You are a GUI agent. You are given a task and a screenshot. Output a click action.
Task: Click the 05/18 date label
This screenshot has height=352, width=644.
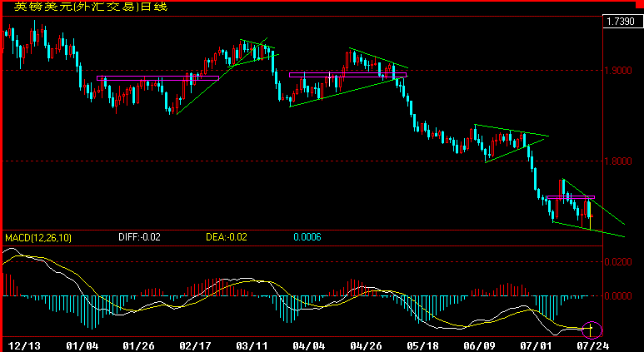pyautogui.click(x=422, y=346)
